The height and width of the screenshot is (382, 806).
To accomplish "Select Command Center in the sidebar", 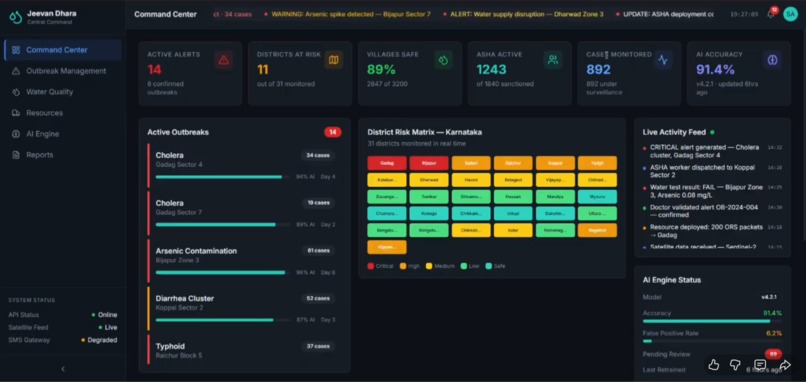I will pyautogui.click(x=63, y=50).
